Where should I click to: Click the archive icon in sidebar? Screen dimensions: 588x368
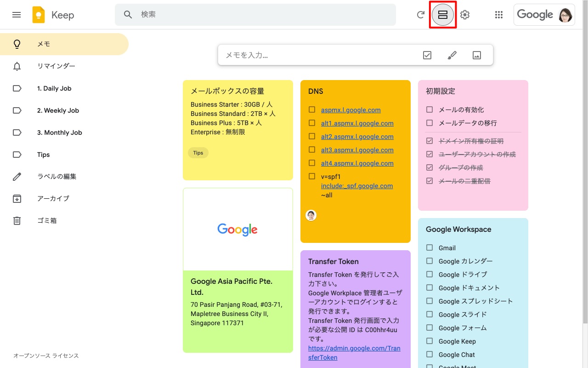[17, 199]
